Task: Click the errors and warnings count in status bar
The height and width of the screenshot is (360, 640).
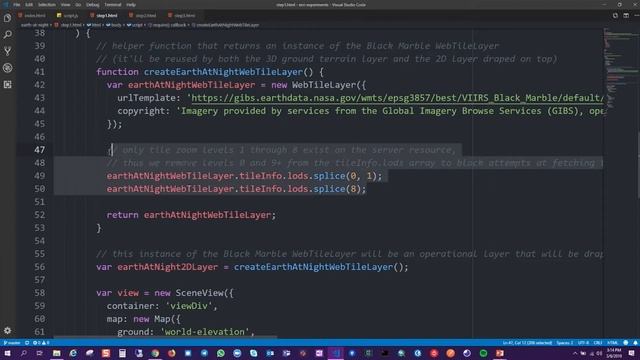Action: click(41, 343)
